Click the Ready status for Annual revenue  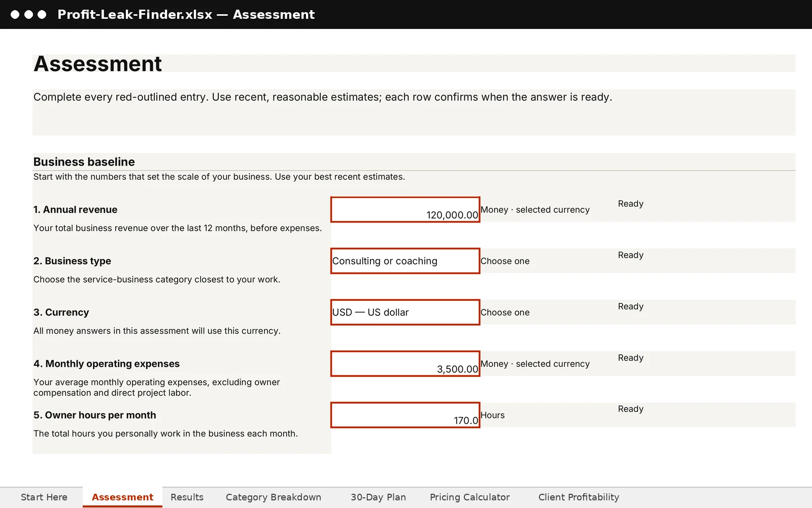coord(630,204)
